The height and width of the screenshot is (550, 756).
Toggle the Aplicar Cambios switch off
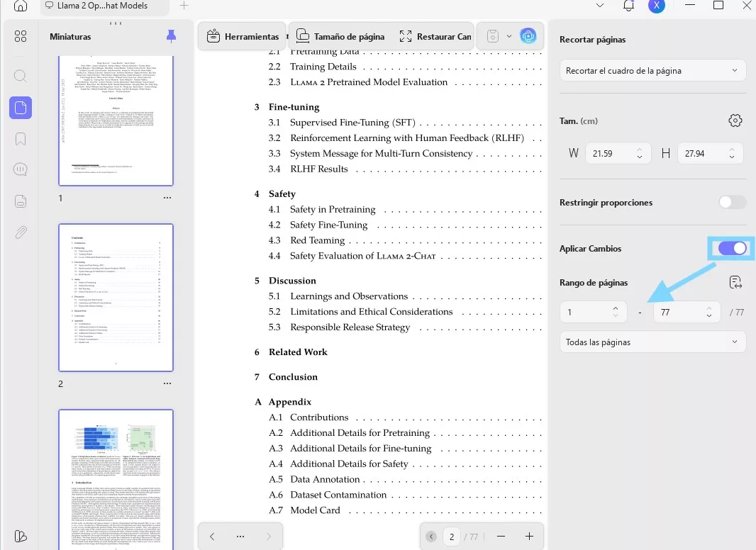732,248
